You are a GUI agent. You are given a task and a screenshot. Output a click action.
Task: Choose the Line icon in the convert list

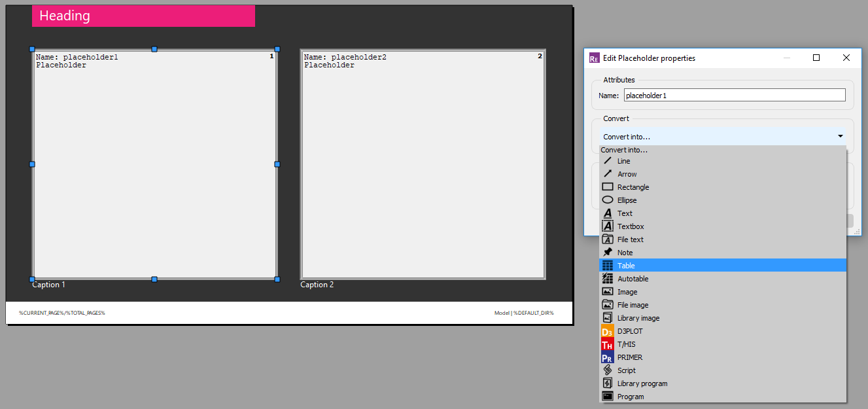[608, 161]
